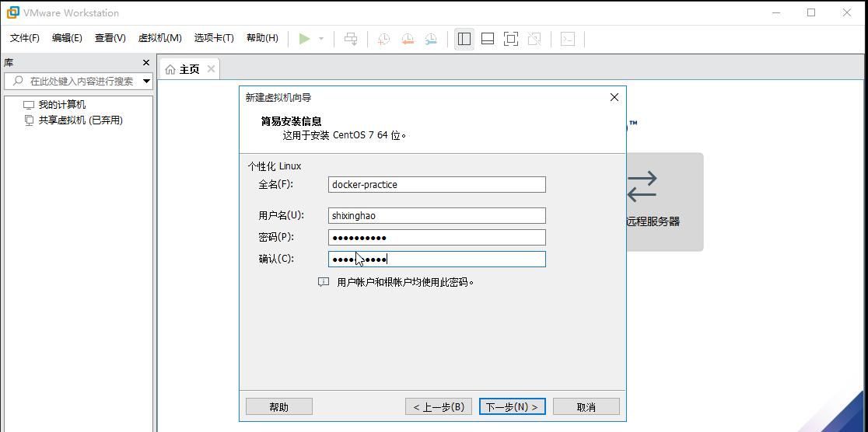Click the search magnifier icon in library
868x432 pixels.
tap(18, 81)
